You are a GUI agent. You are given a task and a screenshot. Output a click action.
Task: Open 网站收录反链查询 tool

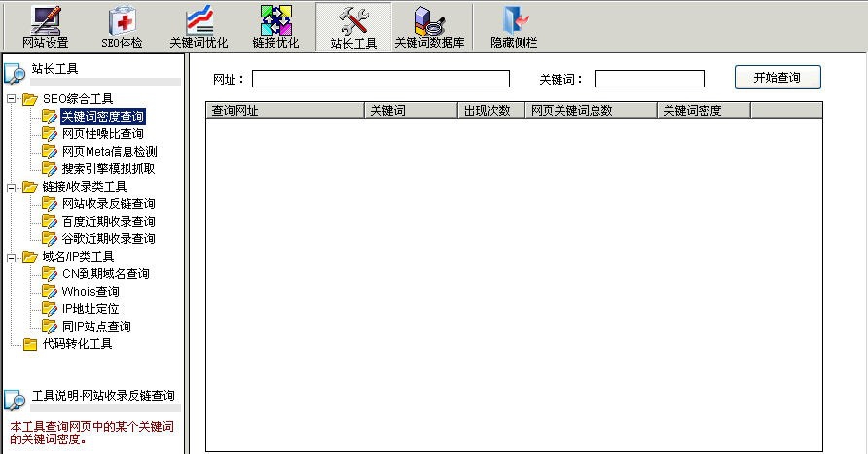point(109,204)
